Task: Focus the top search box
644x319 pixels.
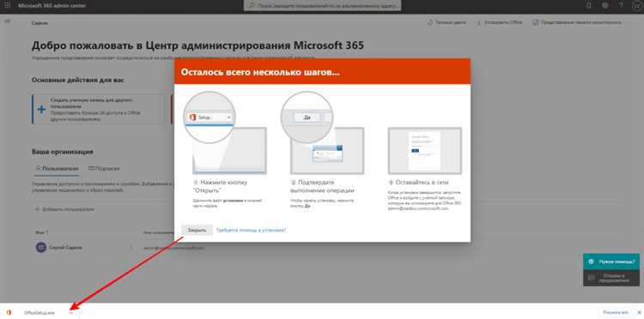Action: (322, 6)
